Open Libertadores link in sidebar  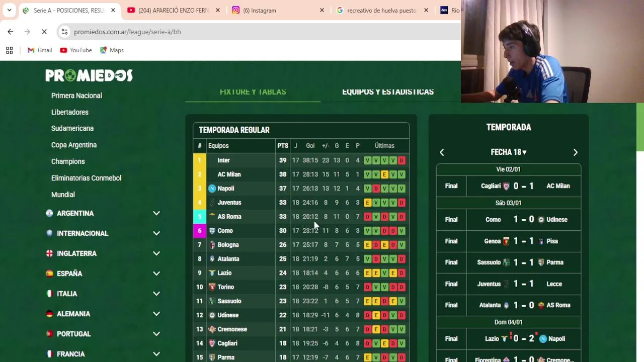(x=70, y=112)
